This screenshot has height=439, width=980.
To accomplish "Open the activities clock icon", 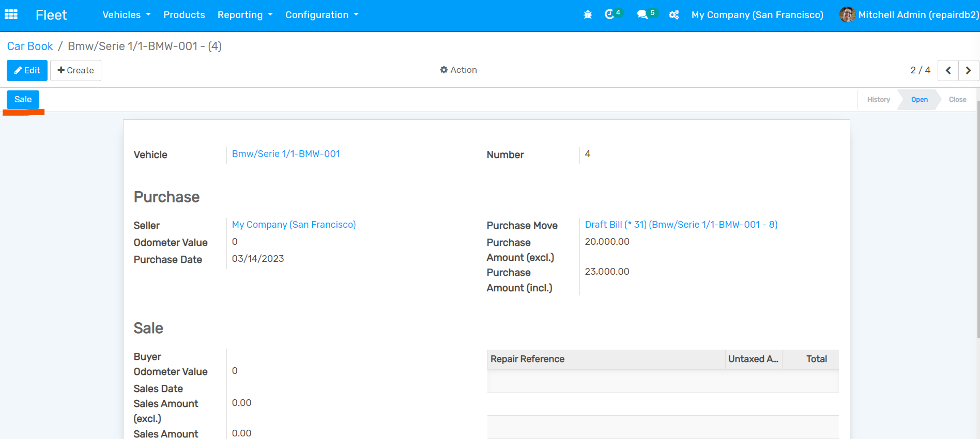I will point(610,14).
